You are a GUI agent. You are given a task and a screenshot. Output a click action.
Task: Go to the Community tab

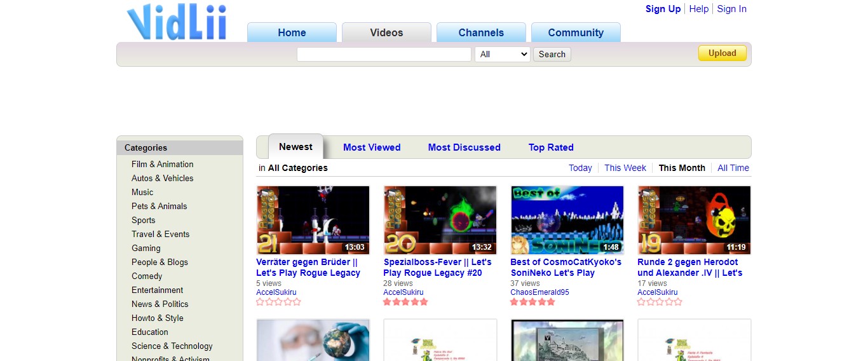click(x=576, y=32)
